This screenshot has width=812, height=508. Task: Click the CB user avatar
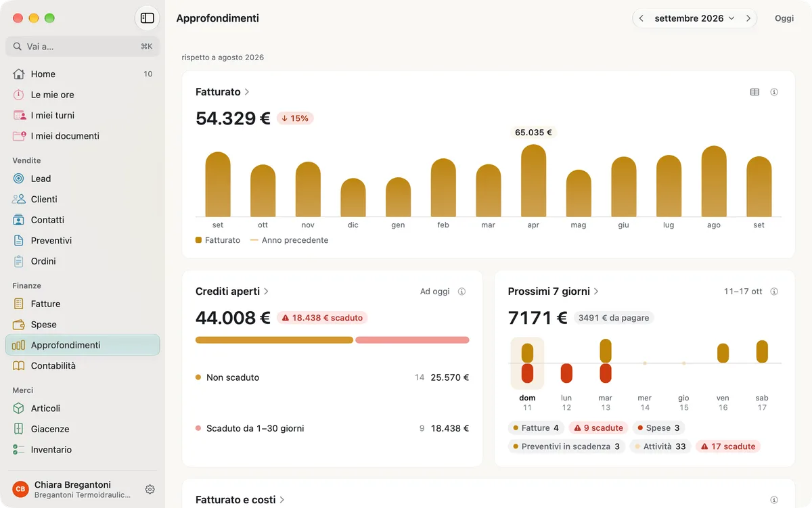pyautogui.click(x=20, y=489)
